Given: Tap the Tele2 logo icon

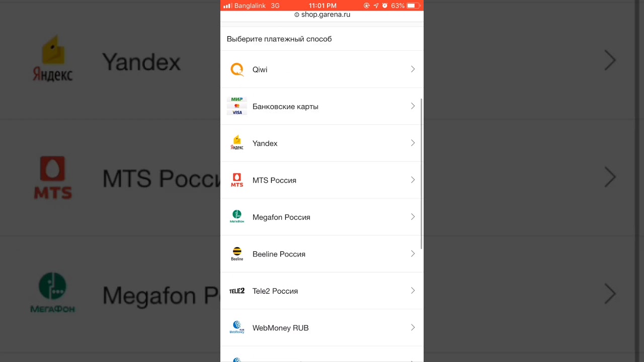Looking at the screenshot, I should (x=237, y=291).
